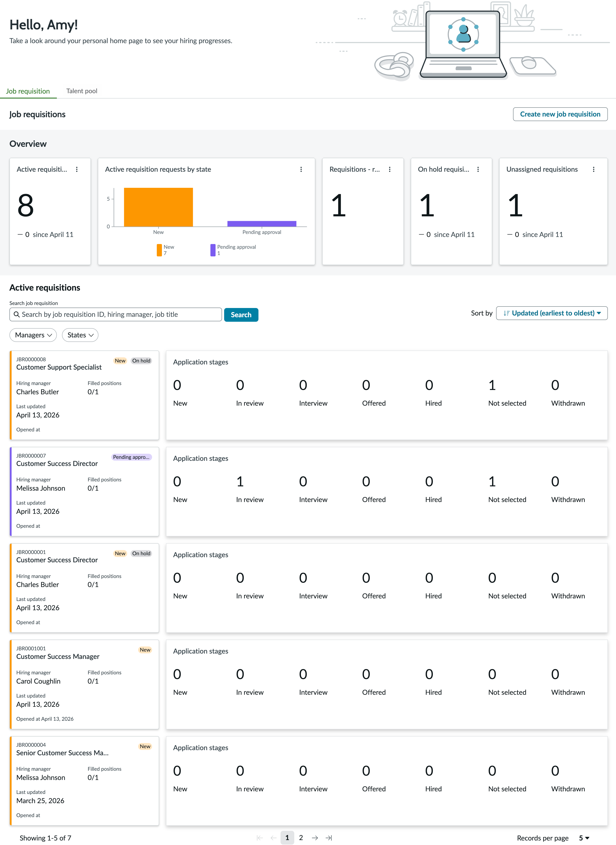Open more options on Requisitions card

coord(390,169)
